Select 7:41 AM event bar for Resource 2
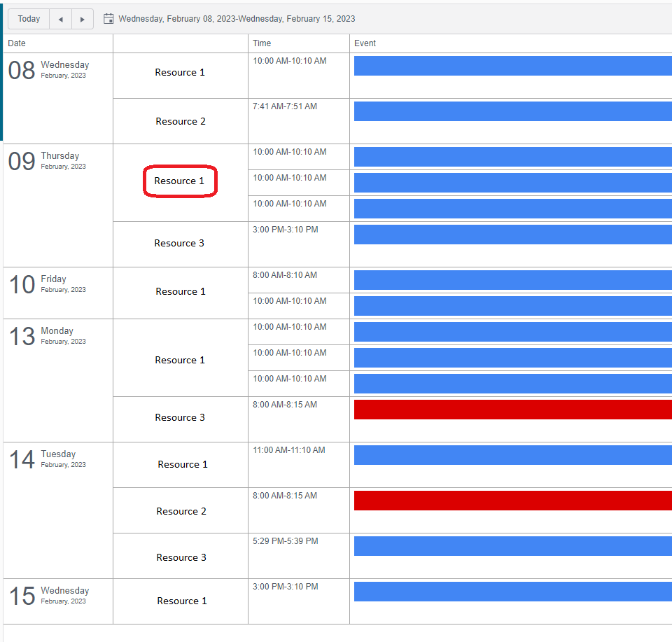The image size is (672, 642). coord(512,111)
